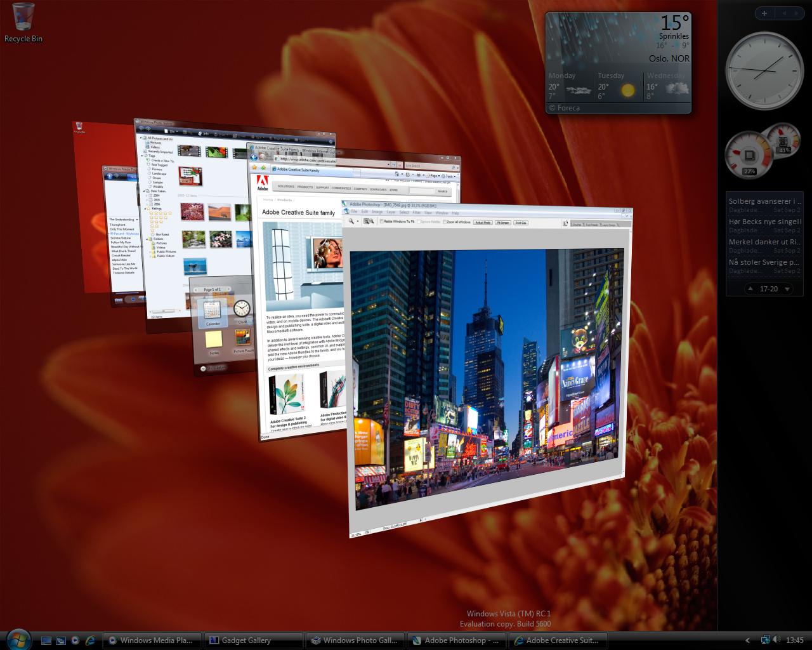Click weather gadget current temperature 15°
This screenshot has width=812, height=650.
click(674, 23)
